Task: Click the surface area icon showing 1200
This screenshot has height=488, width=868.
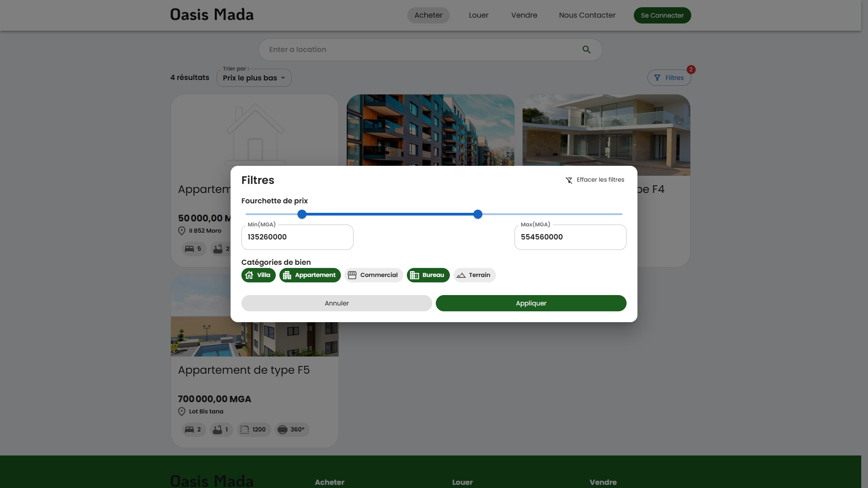Action: tap(245, 430)
